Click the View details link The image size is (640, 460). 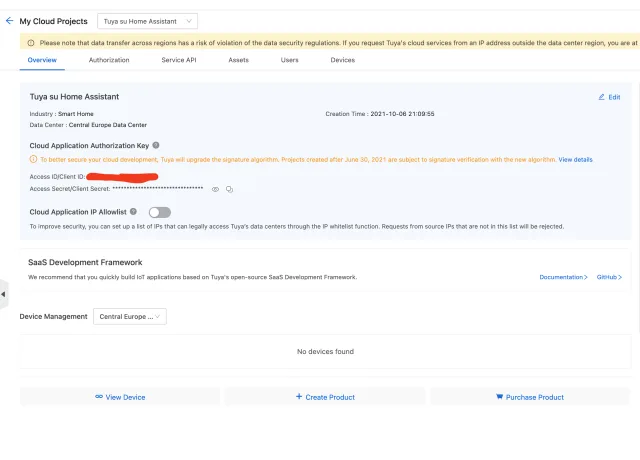coord(575,160)
